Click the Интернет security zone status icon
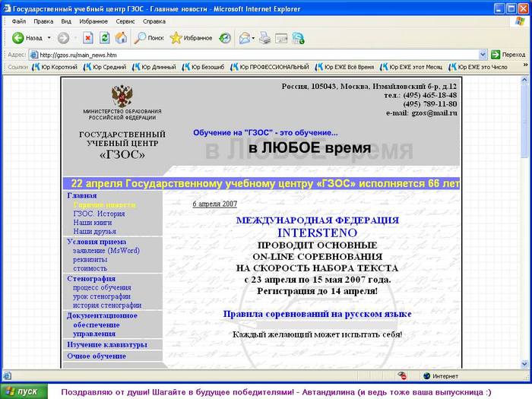 (427, 376)
